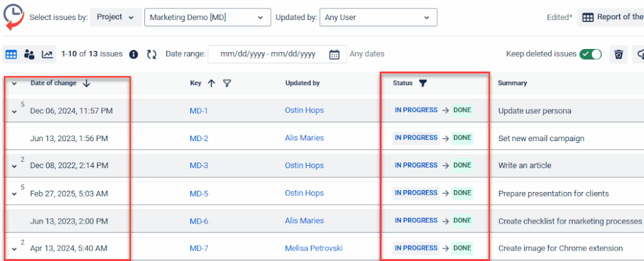Viewport: 644px width, 261px height.
Task: Switch to the table grid view
Action: point(11,54)
